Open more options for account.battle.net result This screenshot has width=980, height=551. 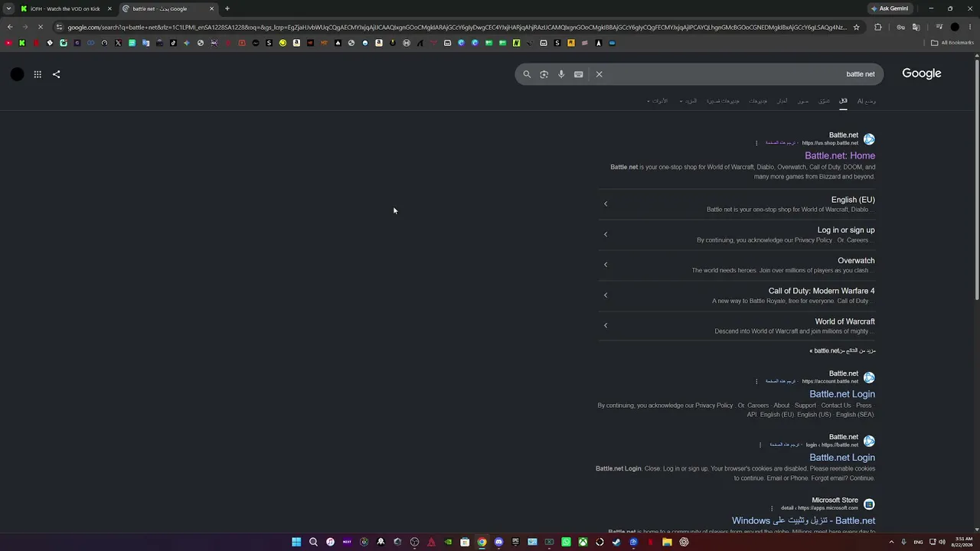point(756,381)
